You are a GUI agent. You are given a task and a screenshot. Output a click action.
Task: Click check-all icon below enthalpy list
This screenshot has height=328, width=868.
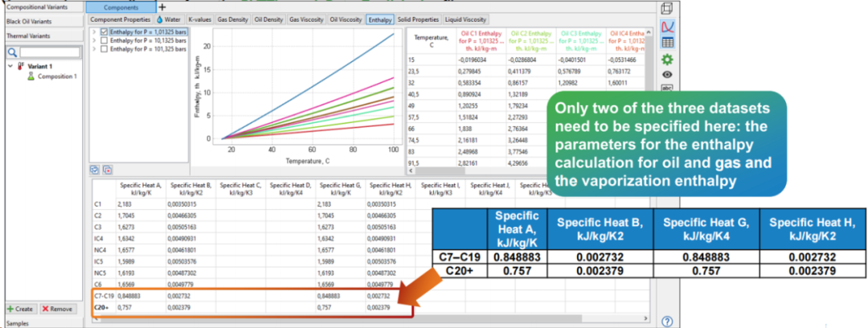[x=95, y=170]
